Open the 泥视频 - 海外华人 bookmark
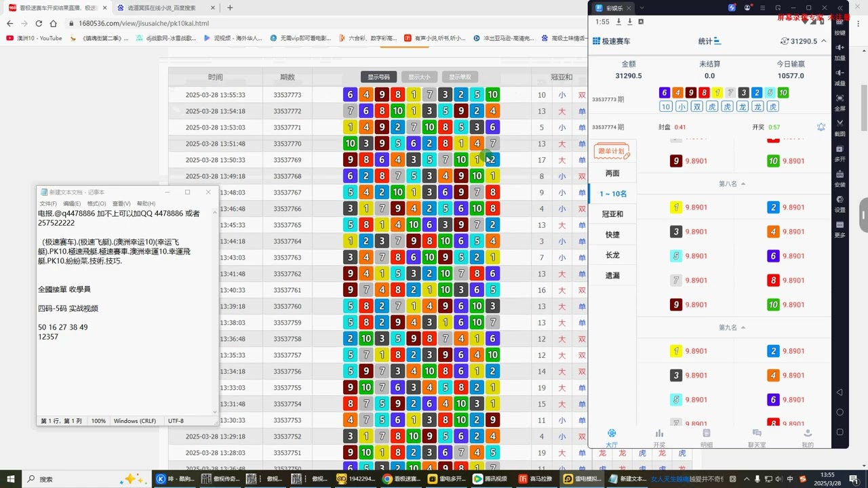 233,38
